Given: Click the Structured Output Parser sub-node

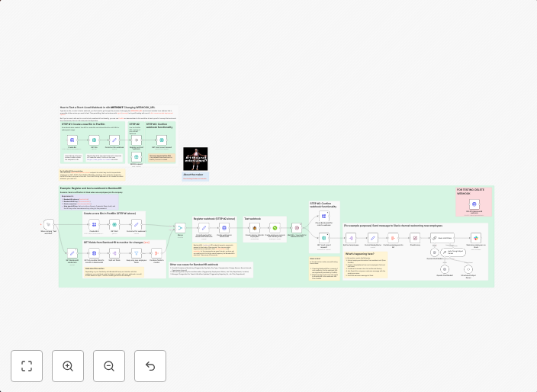Looking at the screenshot, I should pyautogui.click(x=468, y=268).
